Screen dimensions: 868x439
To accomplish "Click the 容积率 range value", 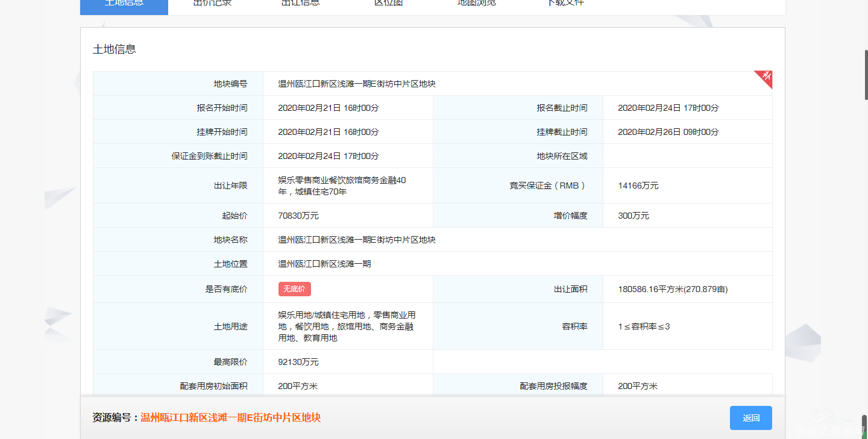I will click(x=644, y=326).
